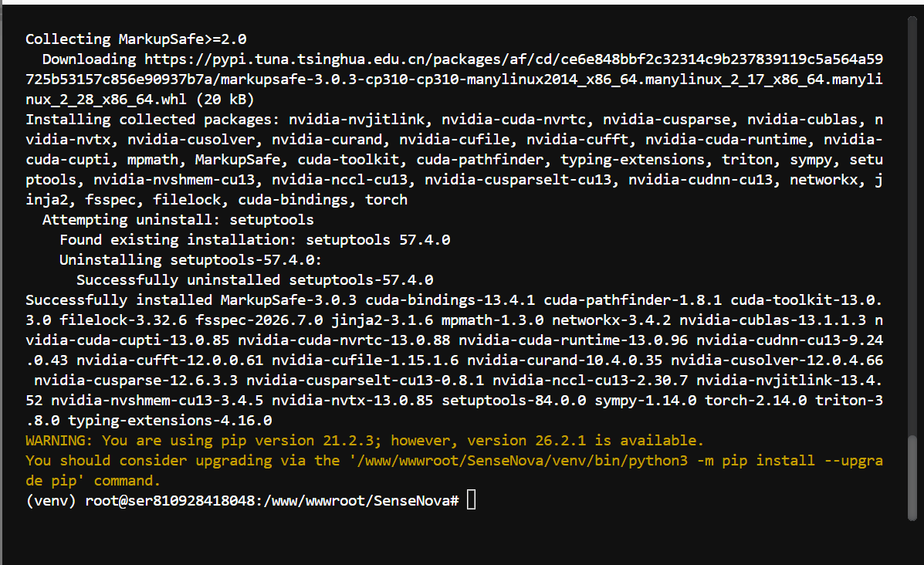This screenshot has width=924, height=565.
Task: Click the '/www/wwwroot/SenseNova/venv/bin/python3' path text
Action: [x=518, y=461]
